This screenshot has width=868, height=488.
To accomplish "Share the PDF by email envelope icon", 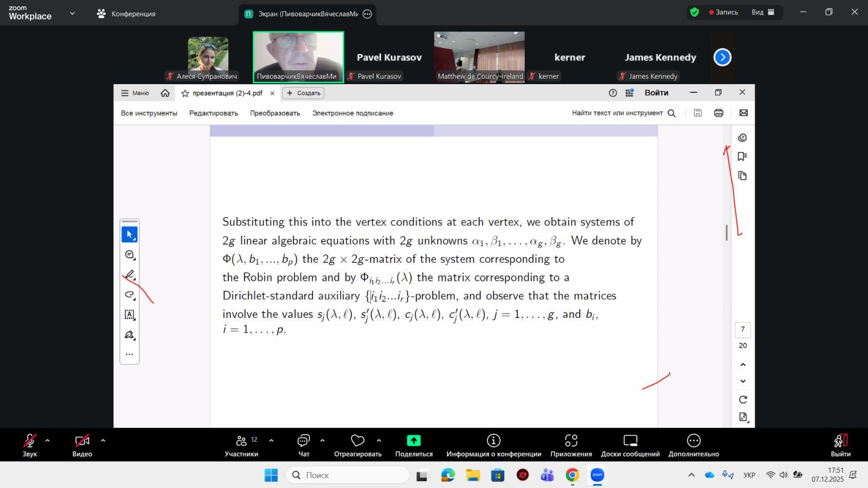I will tap(743, 113).
